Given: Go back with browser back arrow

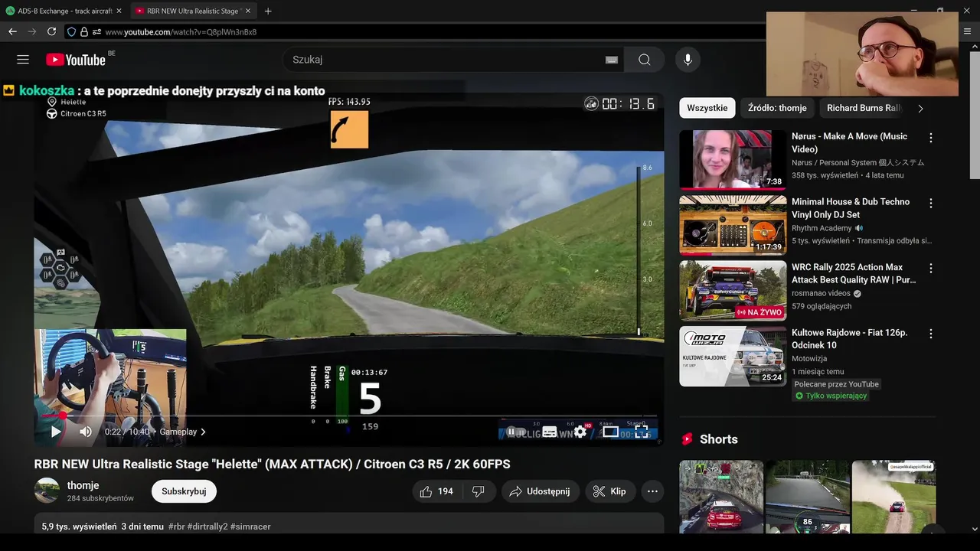Looking at the screenshot, I should pos(12,31).
